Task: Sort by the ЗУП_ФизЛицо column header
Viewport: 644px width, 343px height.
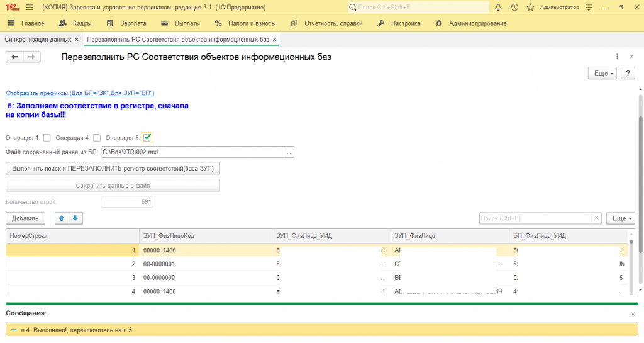Action: pos(450,236)
